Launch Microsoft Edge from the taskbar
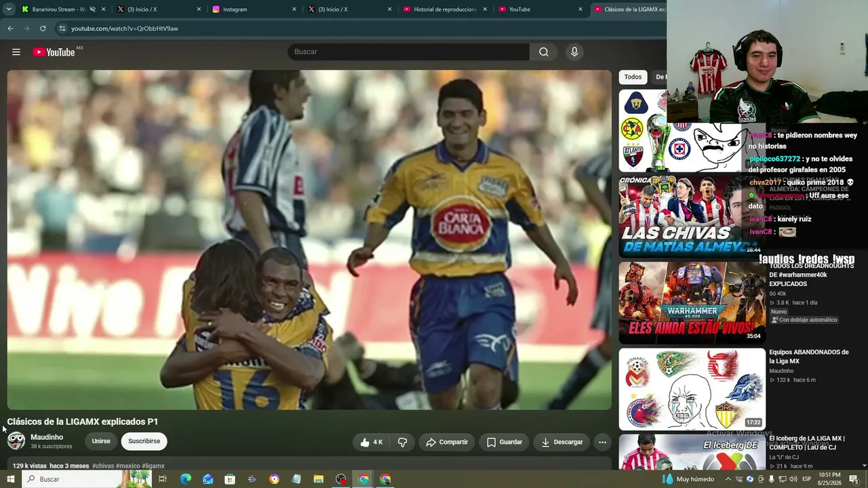 point(185,479)
